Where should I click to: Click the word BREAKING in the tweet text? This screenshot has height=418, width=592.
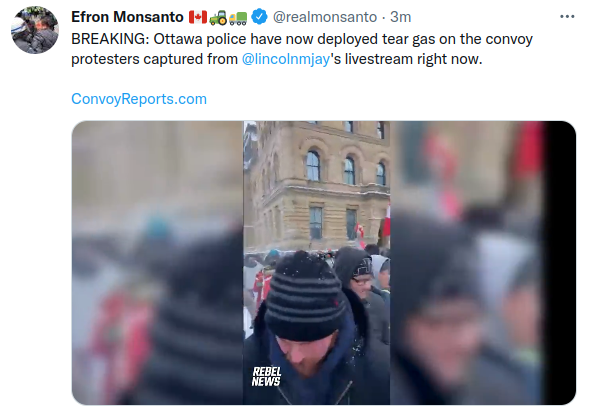(110, 39)
